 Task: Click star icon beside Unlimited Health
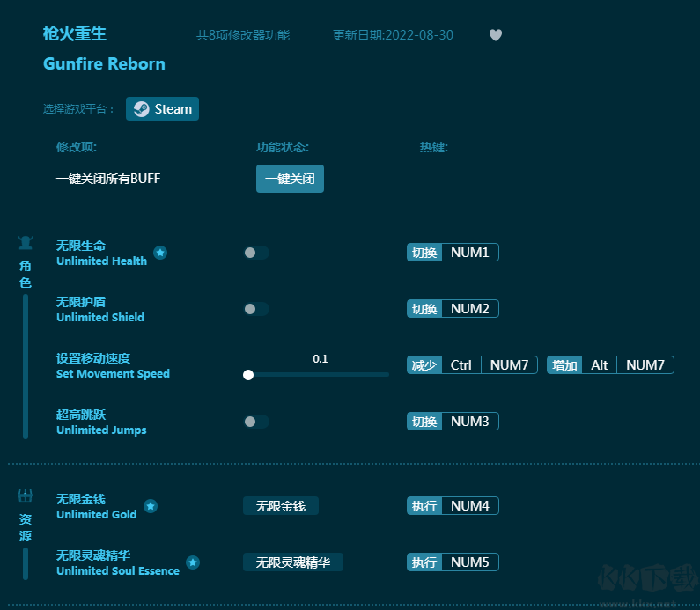coord(160,253)
